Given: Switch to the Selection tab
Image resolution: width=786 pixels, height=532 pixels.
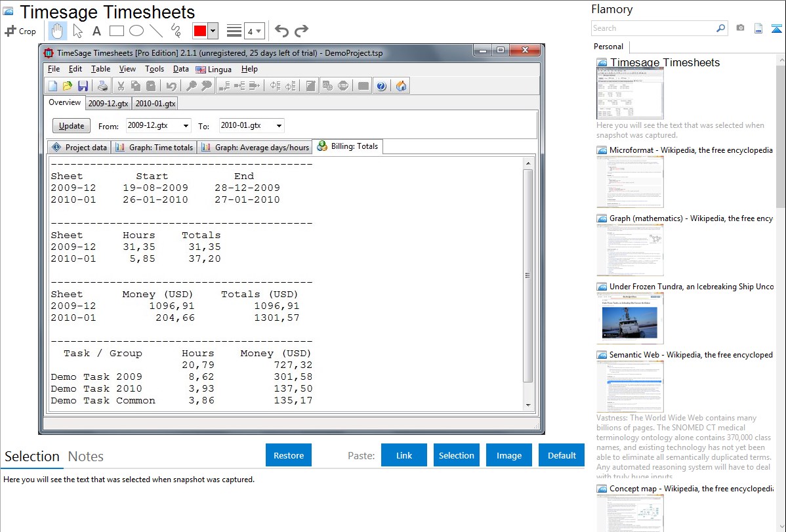Looking at the screenshot, I should (x=32, y=457).
